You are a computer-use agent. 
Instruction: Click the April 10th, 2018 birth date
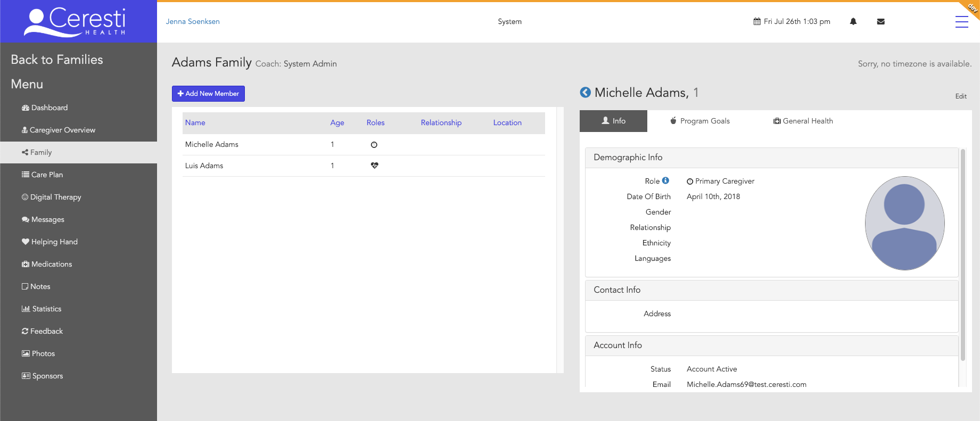coord(713,196)
